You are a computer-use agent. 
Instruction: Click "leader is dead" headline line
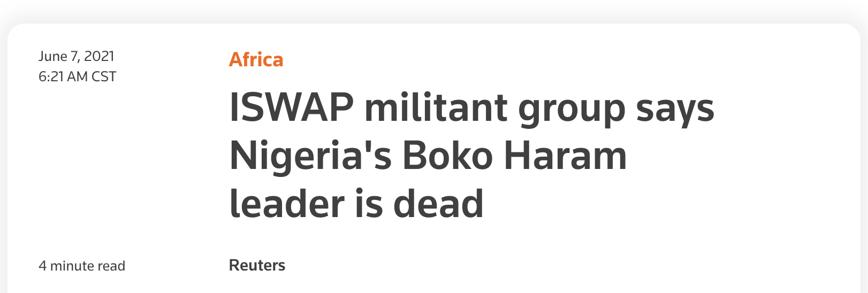tap(356, 204)
